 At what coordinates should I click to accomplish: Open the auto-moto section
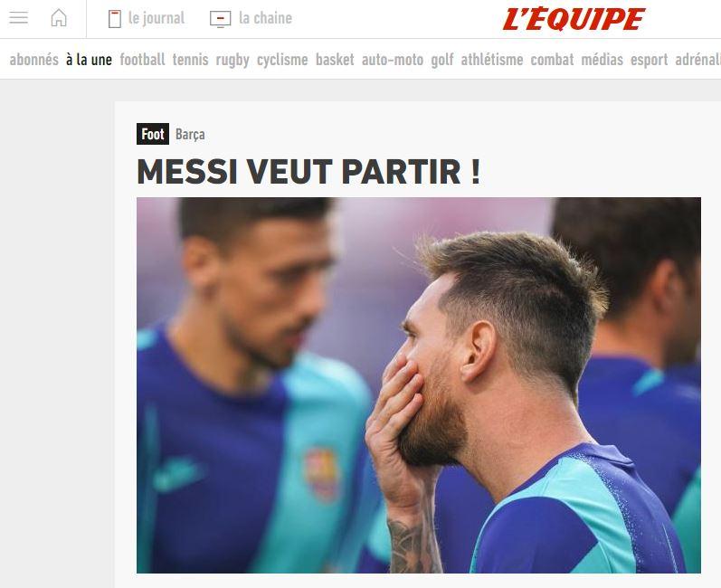pyautogui.click(x=393, y=60)
